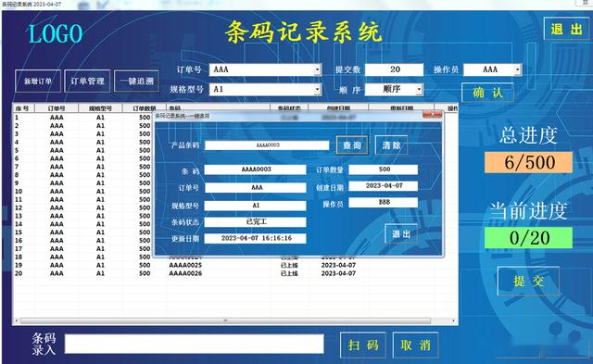Click the 确认 confirm button
The height and width of the screenshot is (364, 593).
pyautogui.click(x=488, y=93)
